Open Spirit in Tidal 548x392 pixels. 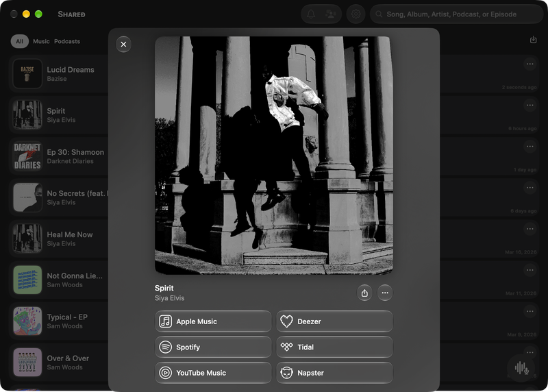click(334, 347)
